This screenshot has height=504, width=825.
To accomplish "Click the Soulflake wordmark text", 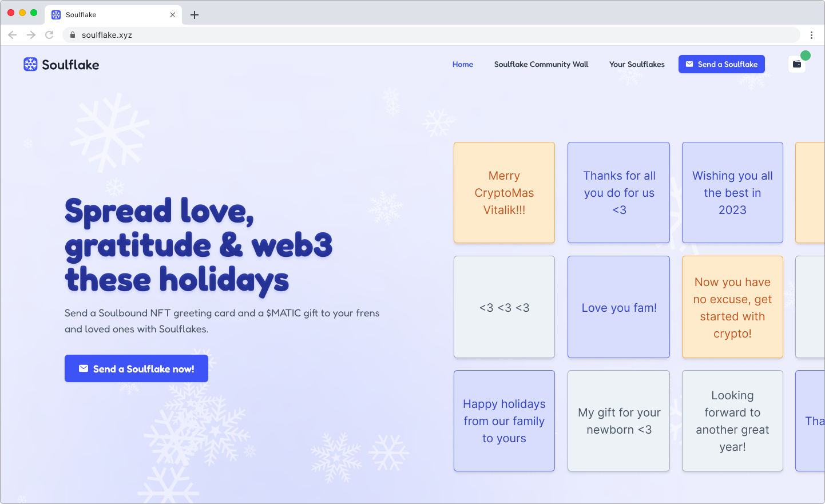I will [x=70, y=65].
